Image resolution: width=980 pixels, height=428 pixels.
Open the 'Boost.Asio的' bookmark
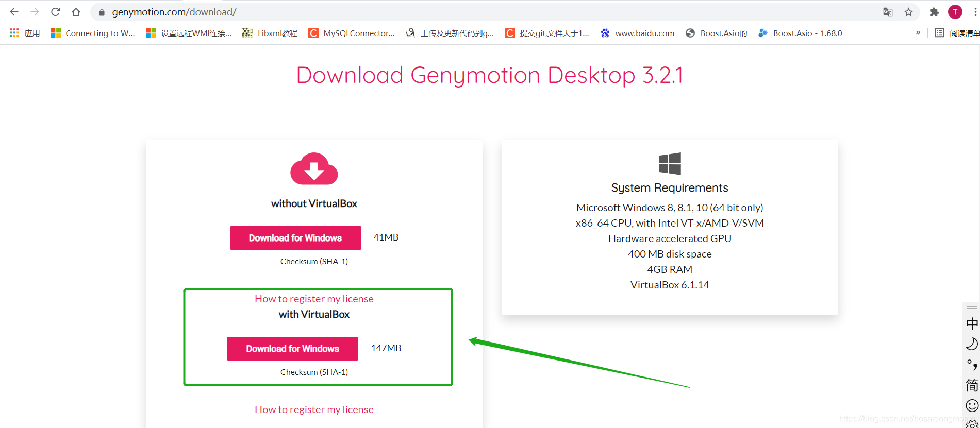(x=716, y=33)
